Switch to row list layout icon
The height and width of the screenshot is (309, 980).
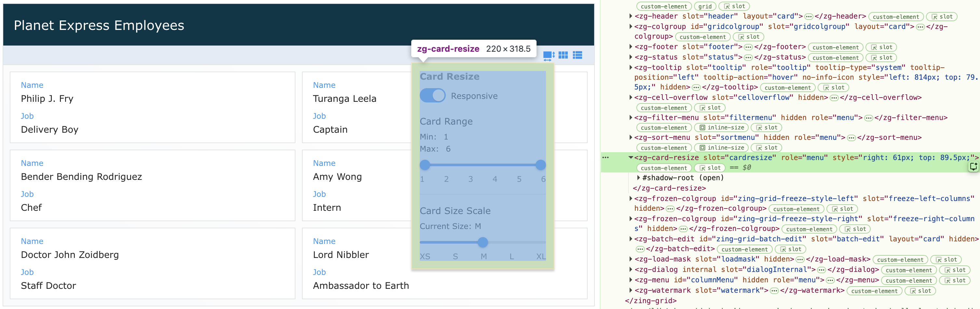pyautogui.click(x=578, y=55)
